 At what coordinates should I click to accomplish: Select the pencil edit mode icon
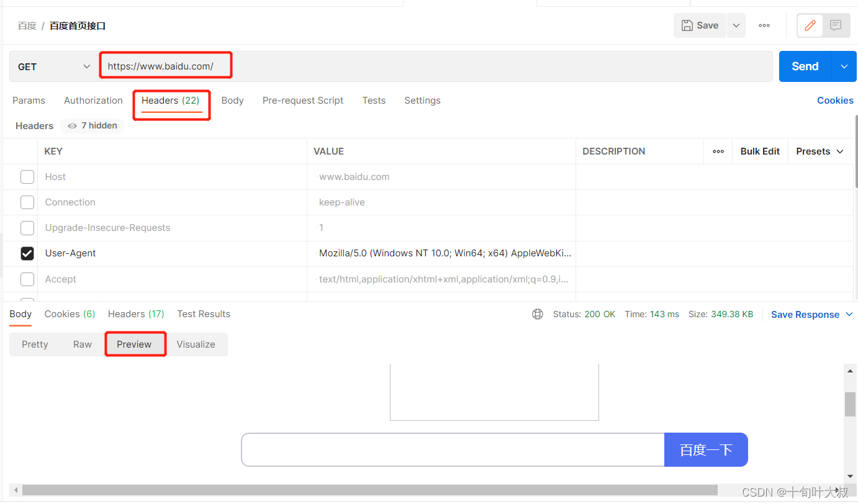pos(810,25)
